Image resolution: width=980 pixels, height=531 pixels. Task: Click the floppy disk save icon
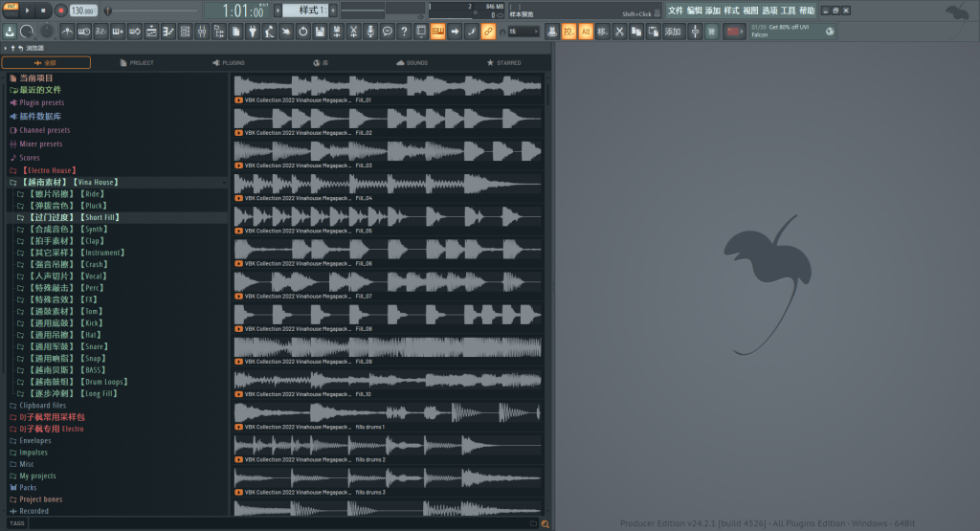point(320,32)
